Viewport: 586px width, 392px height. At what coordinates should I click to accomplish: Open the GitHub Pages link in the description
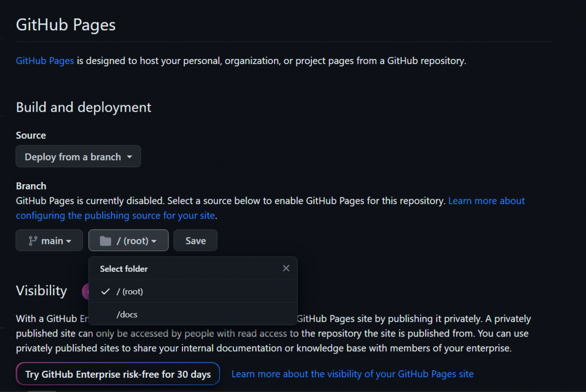tap(45, 60)
